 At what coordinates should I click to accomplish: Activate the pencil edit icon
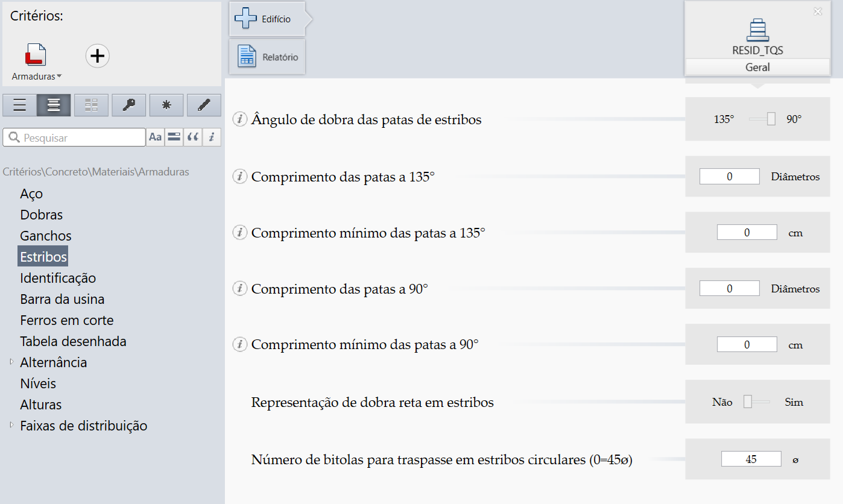(204, 105)
